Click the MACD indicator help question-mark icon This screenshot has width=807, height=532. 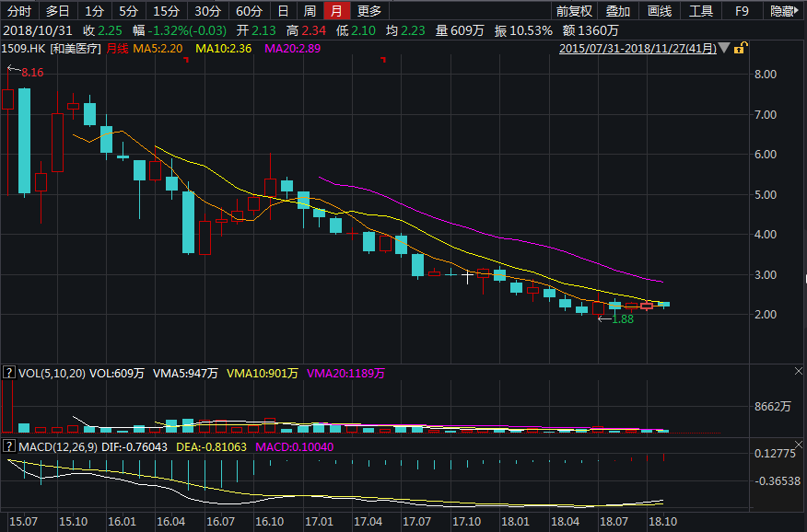coord(9,446)
